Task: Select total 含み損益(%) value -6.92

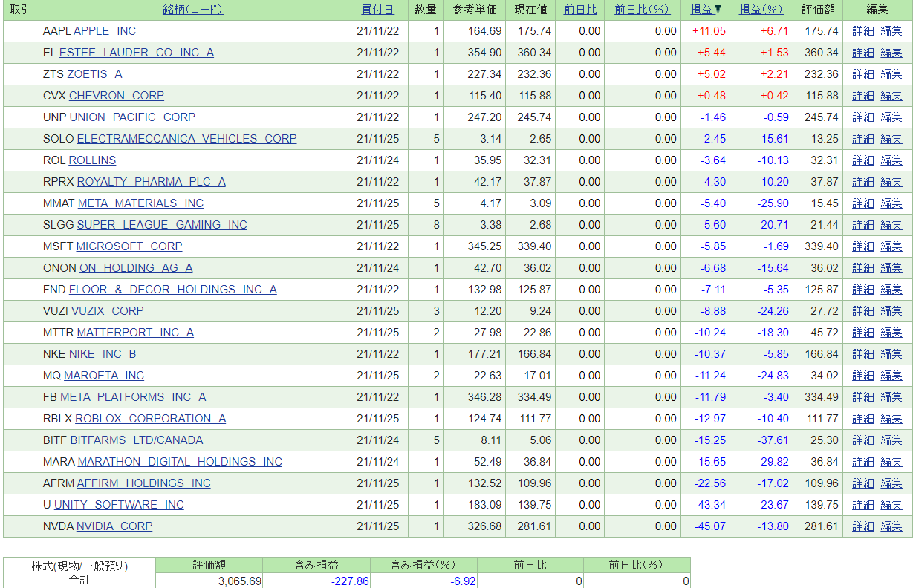Action: 463,581
